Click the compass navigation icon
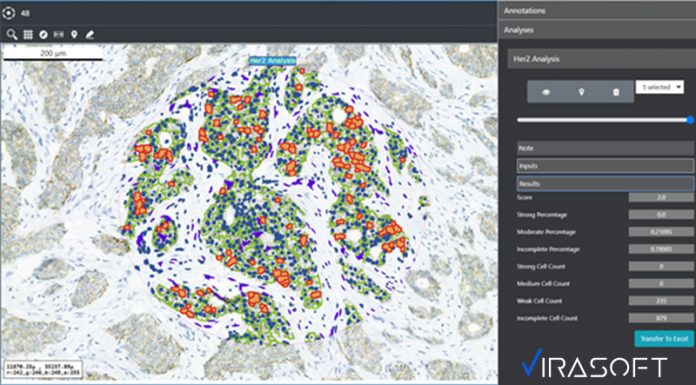Screen dimensions: 696x385 click(x=43, y=35)
